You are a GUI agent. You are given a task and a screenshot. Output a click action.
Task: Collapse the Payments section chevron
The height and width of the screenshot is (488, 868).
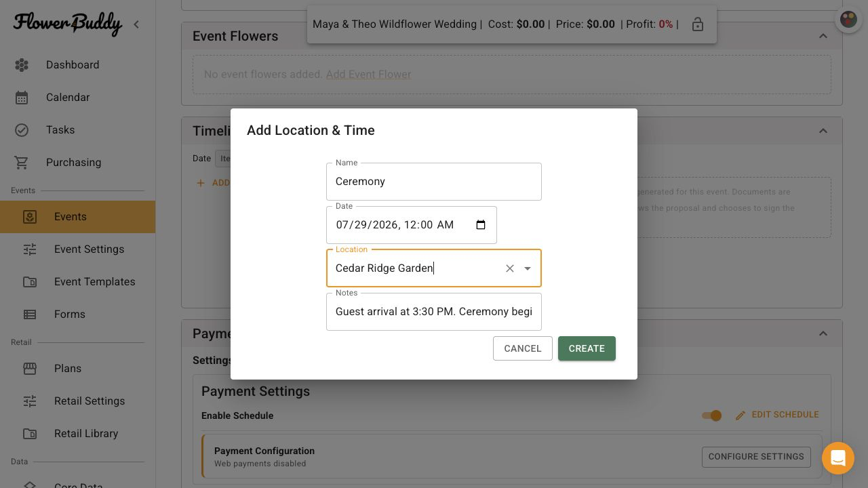pyautogui.click(x=823, y=333)
